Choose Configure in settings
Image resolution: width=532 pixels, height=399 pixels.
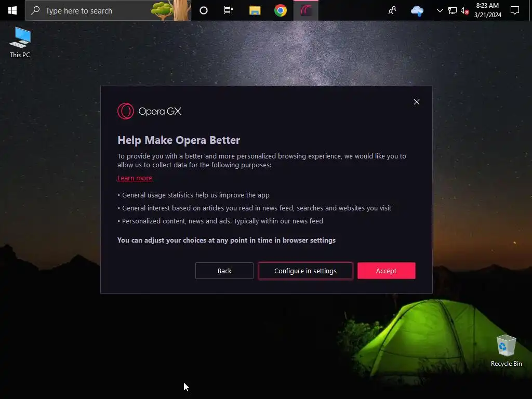[x=305, y=271]
